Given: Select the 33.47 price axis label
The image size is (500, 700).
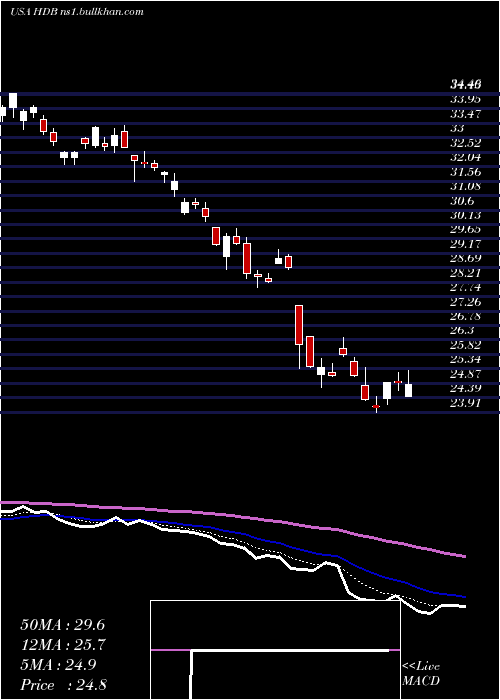Looking at the screenshot, I should (465, 113).
